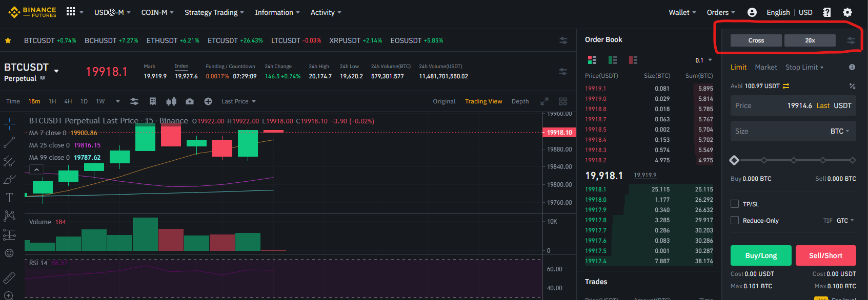This screenshot has height=300, width=868.
Task: Open price header preferences sliders icon
Action: click(x=563, y=72)
